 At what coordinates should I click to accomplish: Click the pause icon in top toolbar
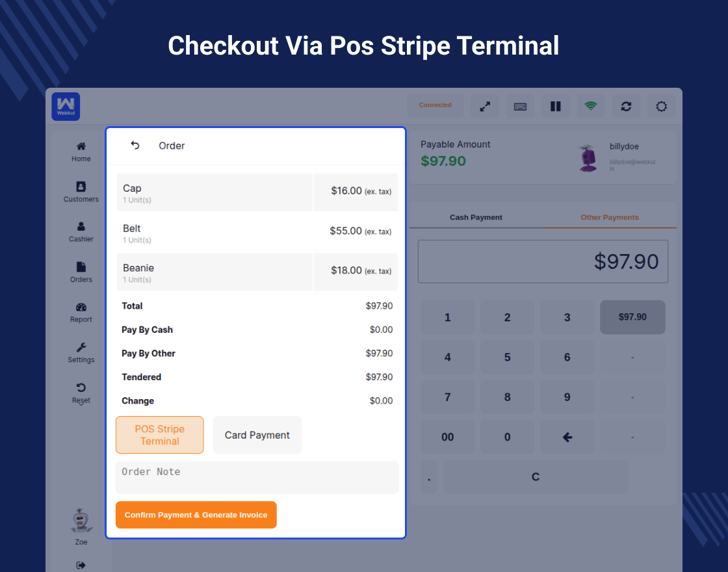(x=555, y=106)
